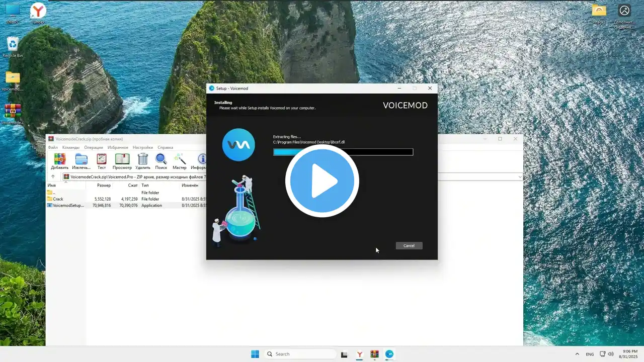644x362 pixels.
Task: Select the Crack folder in file list
Action: (58, 199)
